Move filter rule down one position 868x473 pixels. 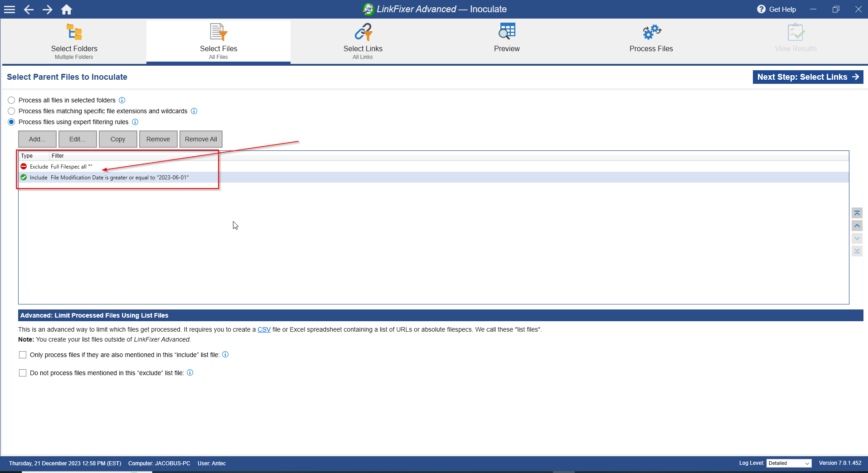[857, 238]
